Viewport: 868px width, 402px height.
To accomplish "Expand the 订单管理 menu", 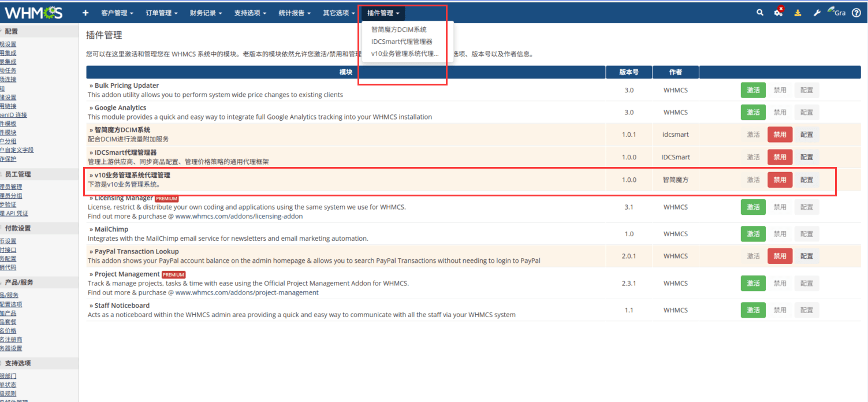I will (162, 13).
